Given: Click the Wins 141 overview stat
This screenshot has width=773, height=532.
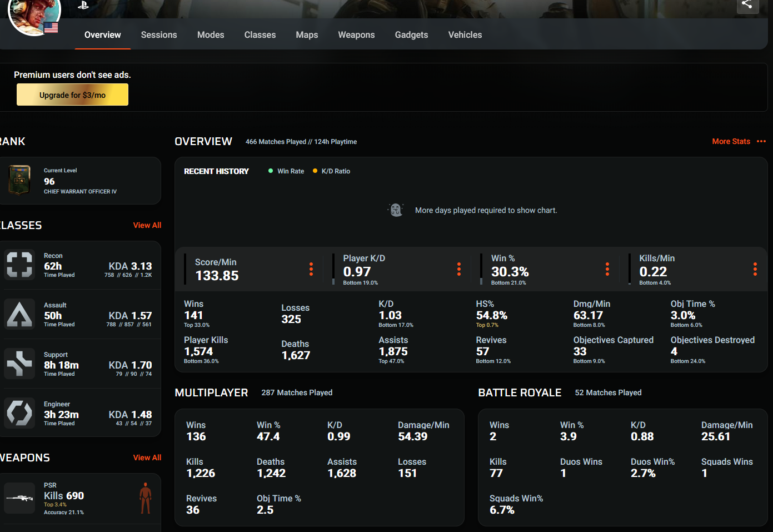Looking at the screenshot, I should pos(197,315).
